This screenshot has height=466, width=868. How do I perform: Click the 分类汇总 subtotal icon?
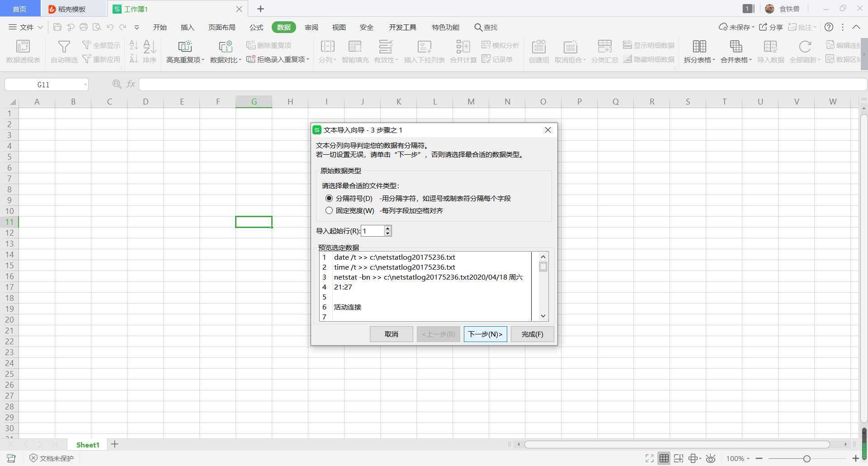click(x=604, y=47)
